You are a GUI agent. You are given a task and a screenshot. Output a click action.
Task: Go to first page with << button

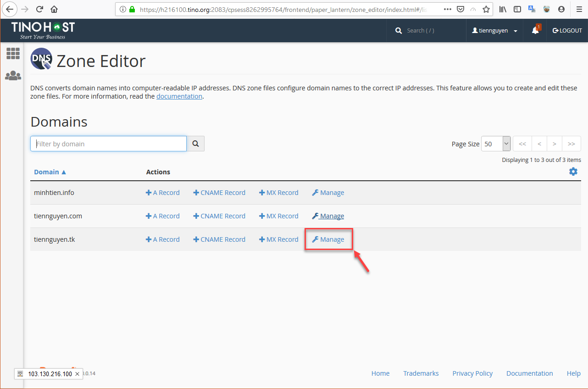(x=522, y=144)
